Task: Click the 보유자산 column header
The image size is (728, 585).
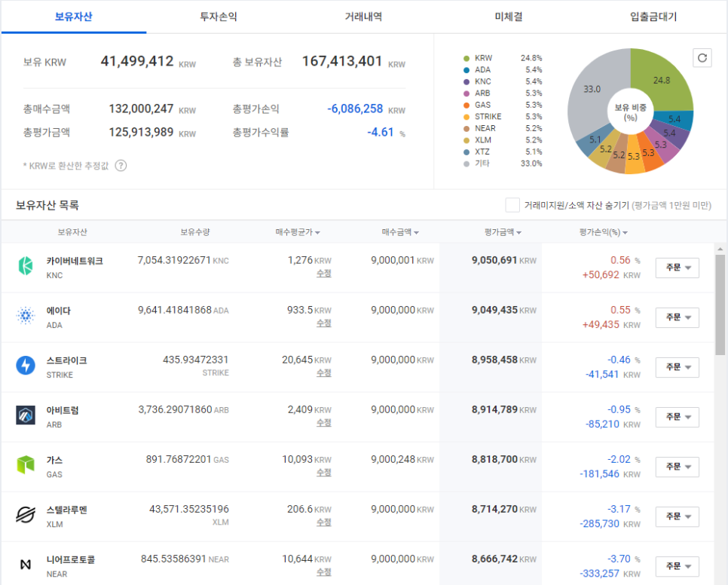Action: [72, 231]
